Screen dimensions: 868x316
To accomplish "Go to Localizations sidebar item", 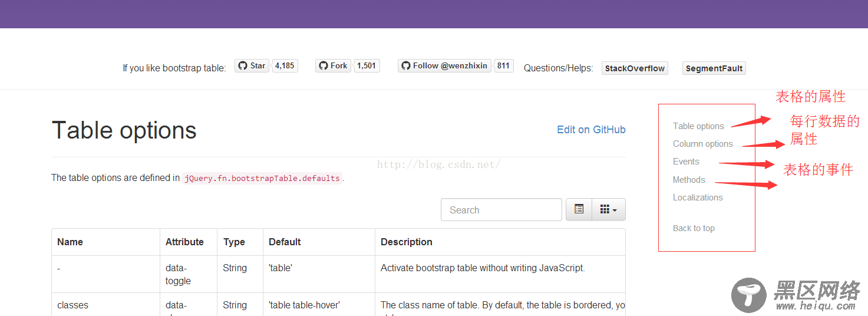I will pyautogui.click(x=698, y=197).
